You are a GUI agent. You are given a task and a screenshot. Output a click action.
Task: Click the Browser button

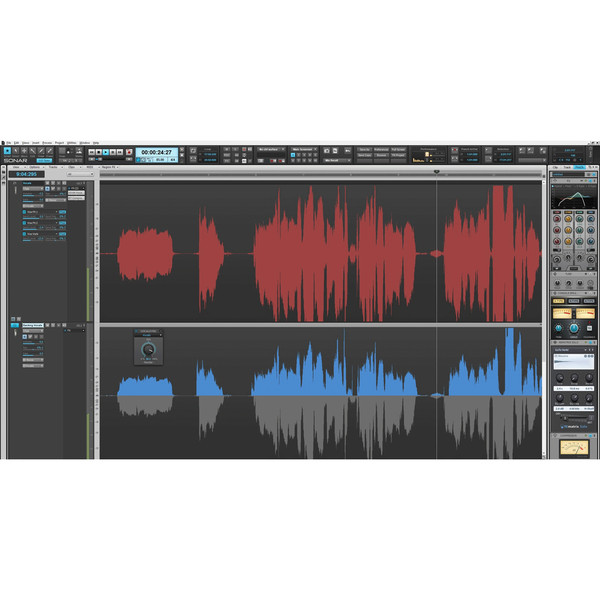point(381,155)
